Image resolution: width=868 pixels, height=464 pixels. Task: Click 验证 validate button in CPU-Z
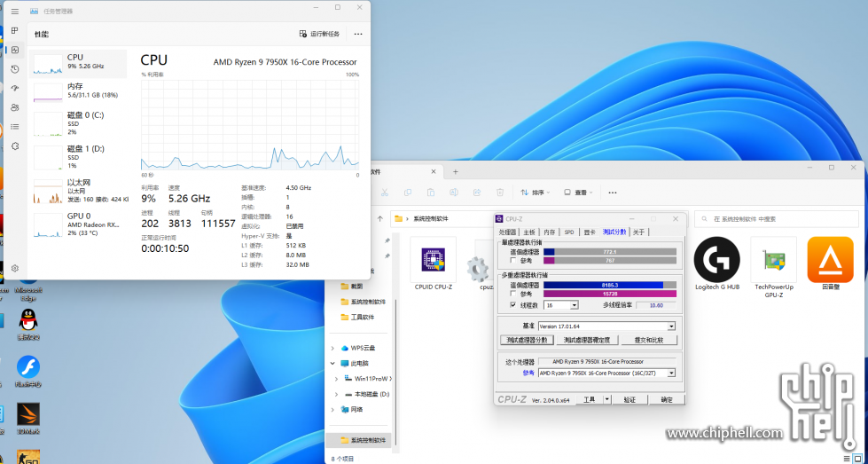(629, 399)
